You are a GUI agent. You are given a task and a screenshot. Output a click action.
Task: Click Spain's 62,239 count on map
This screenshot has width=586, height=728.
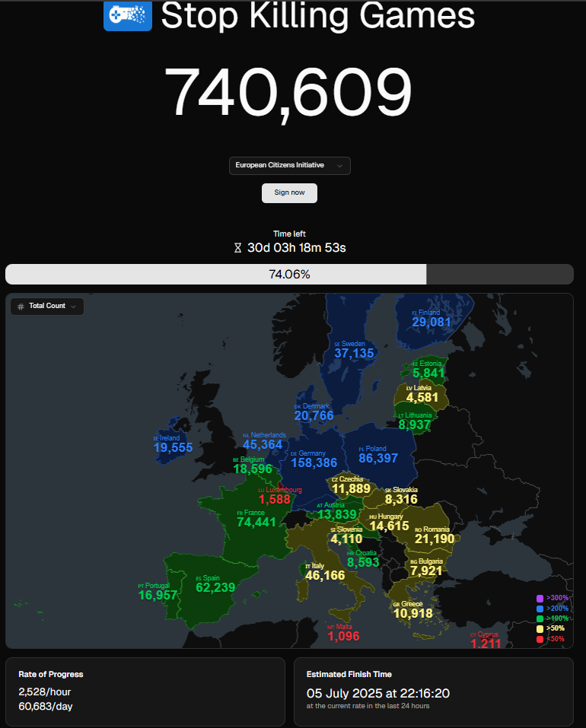[215, 588]
